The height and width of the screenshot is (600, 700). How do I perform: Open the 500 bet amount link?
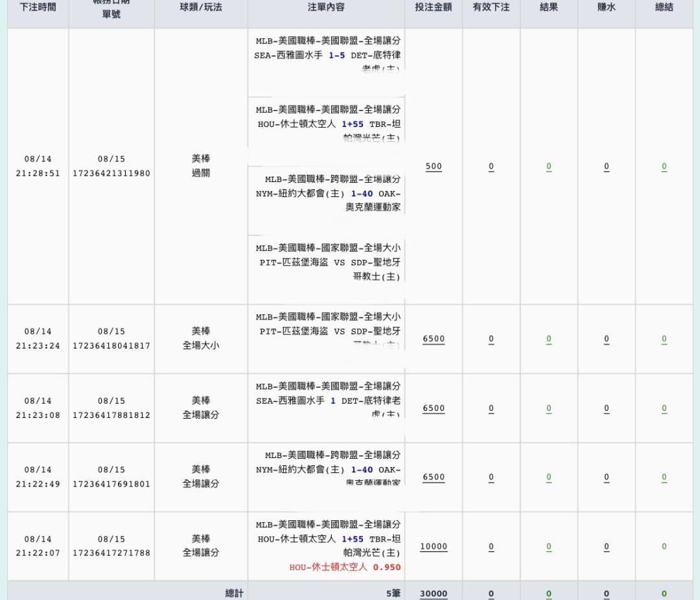coord(434,167)
